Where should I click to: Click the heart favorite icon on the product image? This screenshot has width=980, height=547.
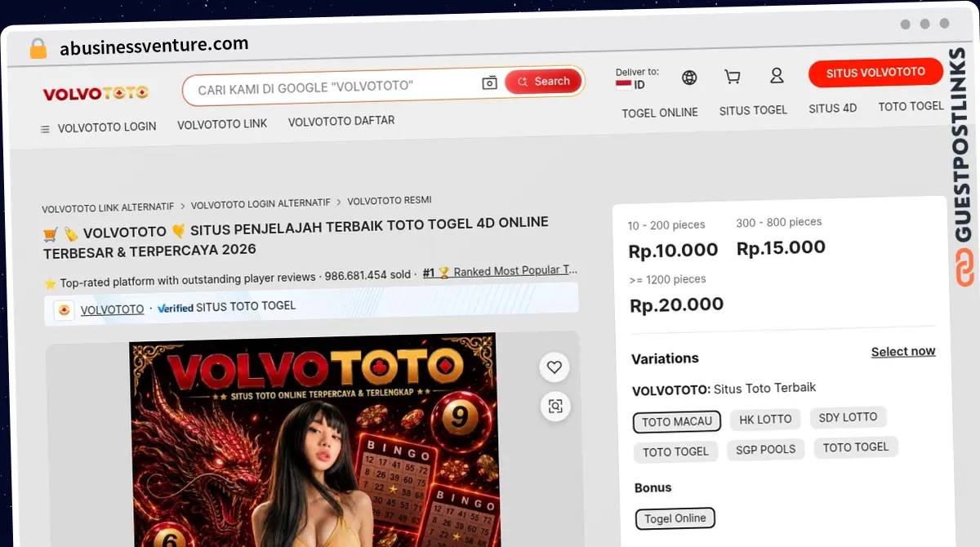pyautogui.click(x=555, y=367)
